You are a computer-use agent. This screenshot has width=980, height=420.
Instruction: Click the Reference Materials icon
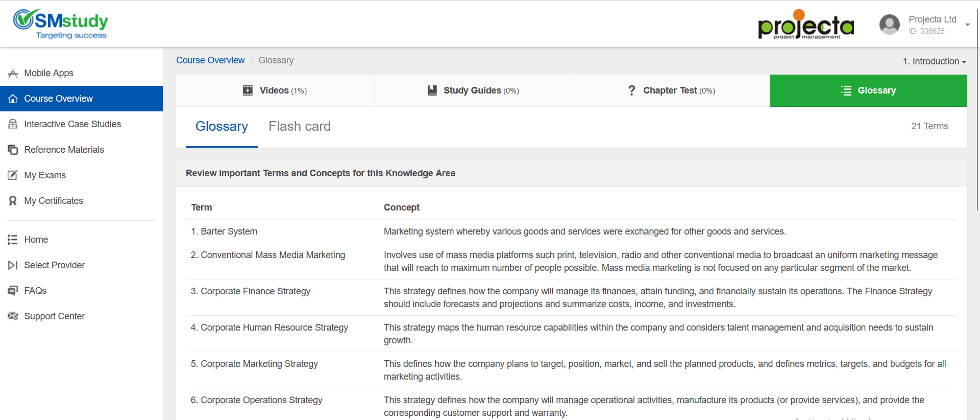pyautogui.click(x=13, y=150)
